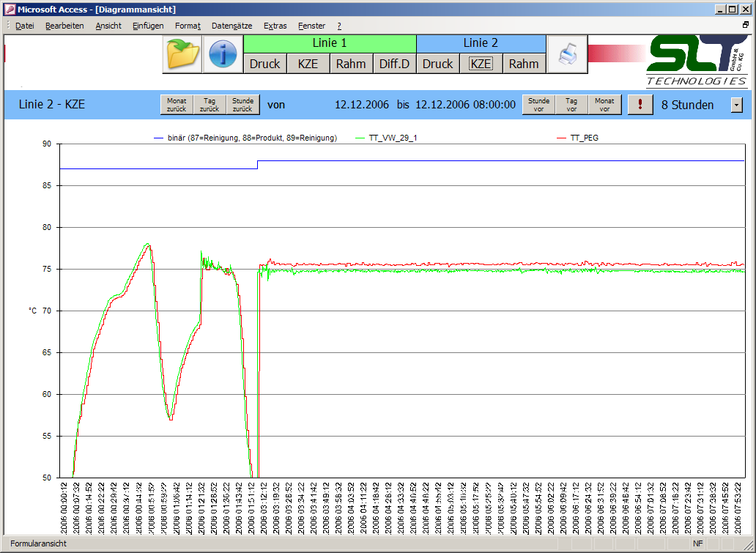Click the printer icon

(x=568, y=55)
